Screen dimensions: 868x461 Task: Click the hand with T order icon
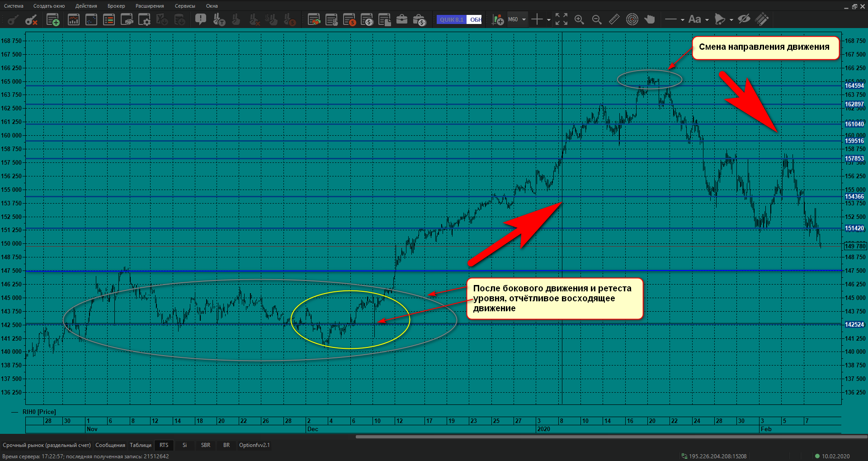pos(219,19)
